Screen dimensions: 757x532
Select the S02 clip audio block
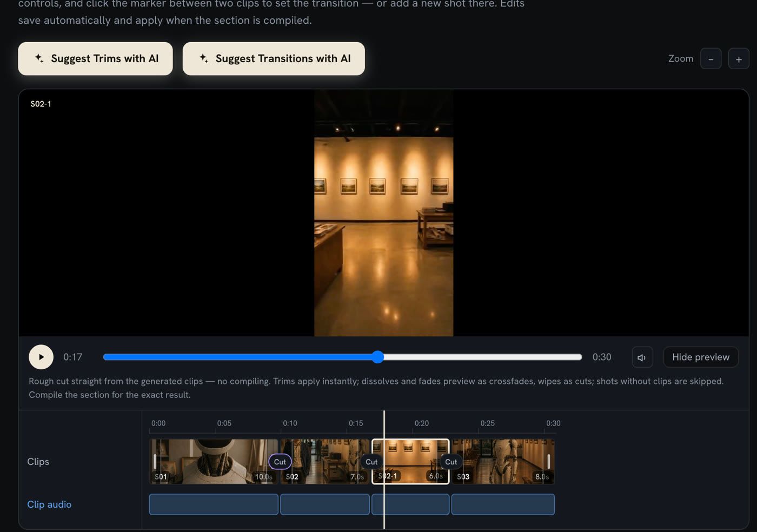325,504
